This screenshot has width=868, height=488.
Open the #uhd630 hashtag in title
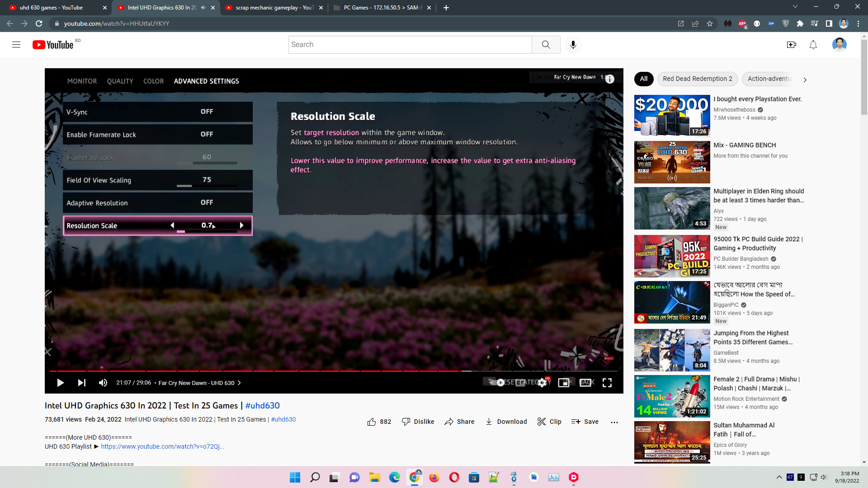(263, 406)
